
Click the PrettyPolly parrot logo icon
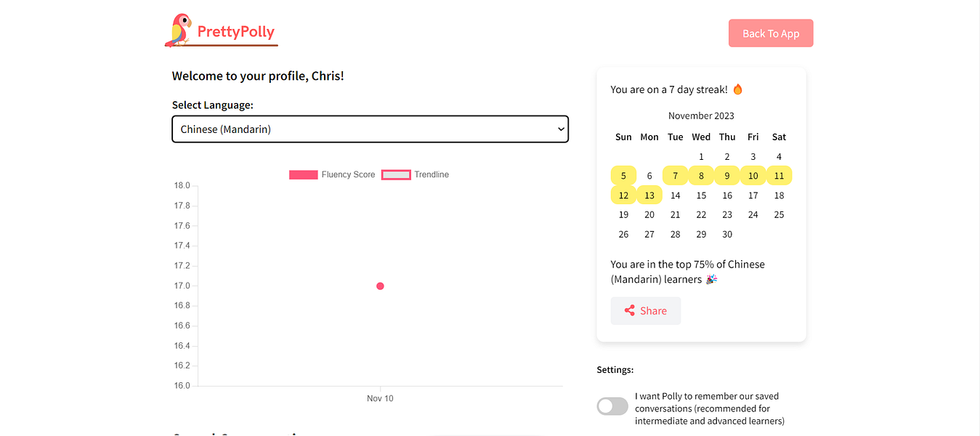[x=178, y=31]
